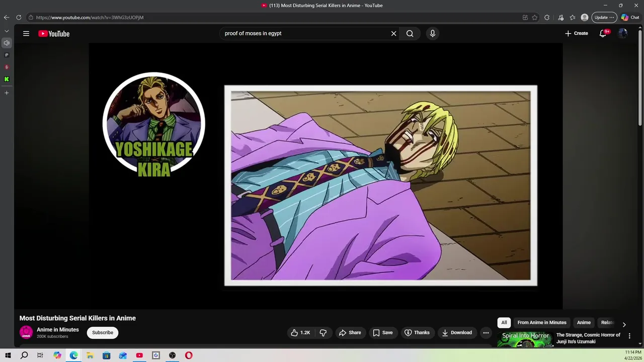Click the browser Update menu button
This screenshot has width=644, height=362.
(x=604, y=18)
